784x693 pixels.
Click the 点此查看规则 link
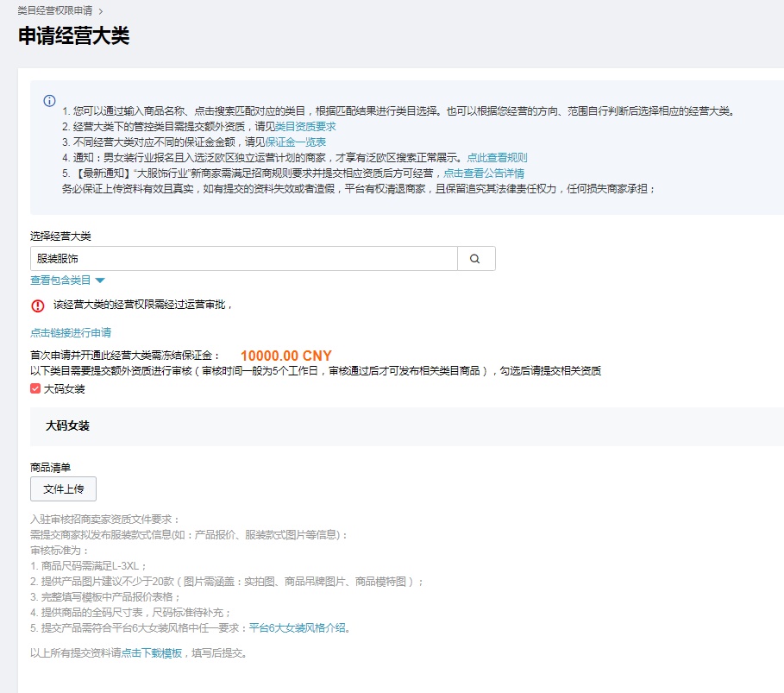[497, 158]
